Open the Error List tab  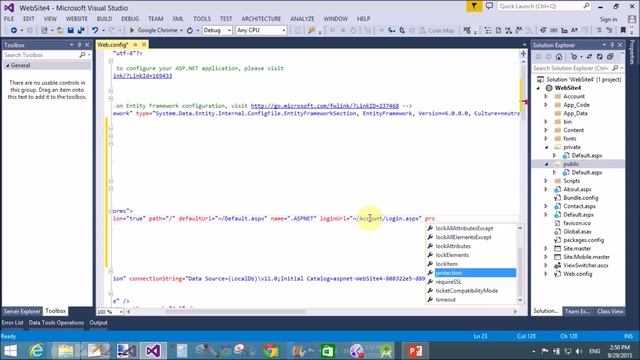point(12,323)
